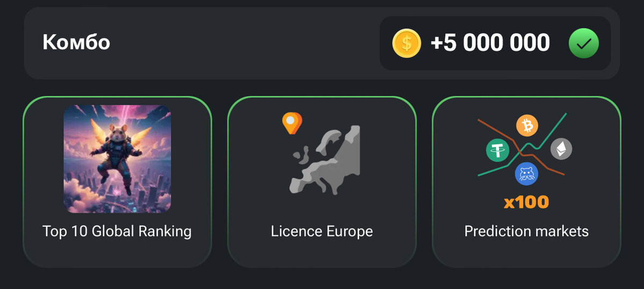
Task: Click the orange Bitcoin coin icon
Action: (527, 126)
